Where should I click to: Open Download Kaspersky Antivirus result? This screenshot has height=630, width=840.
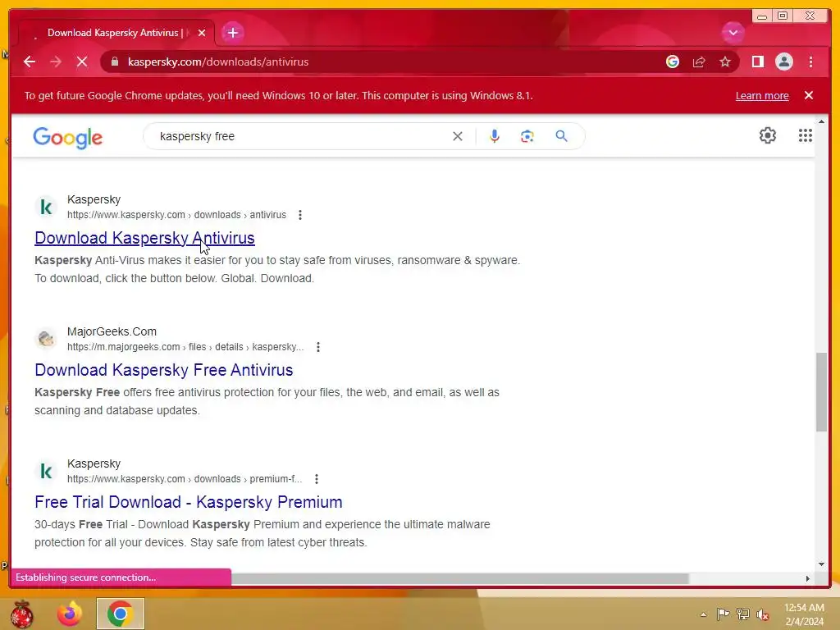coord(144,238)
